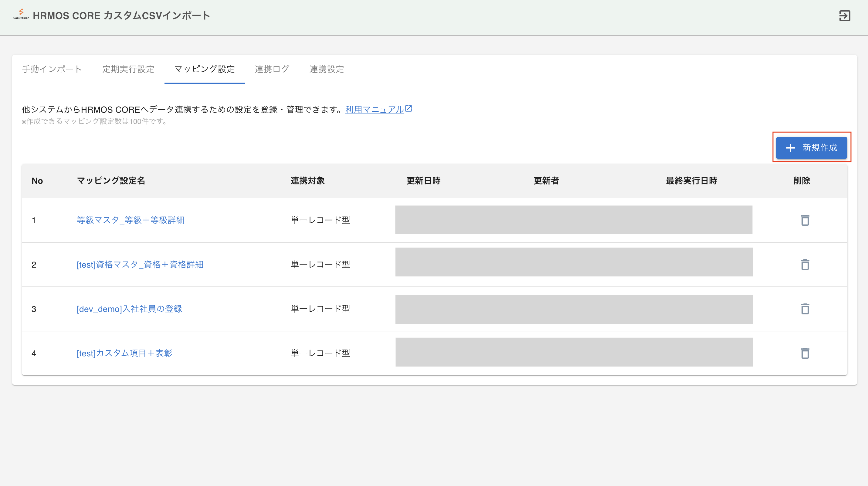Click the マッピング設定名 column header
The width and height of the screenshot is (868, 486).
pos(111,181)
